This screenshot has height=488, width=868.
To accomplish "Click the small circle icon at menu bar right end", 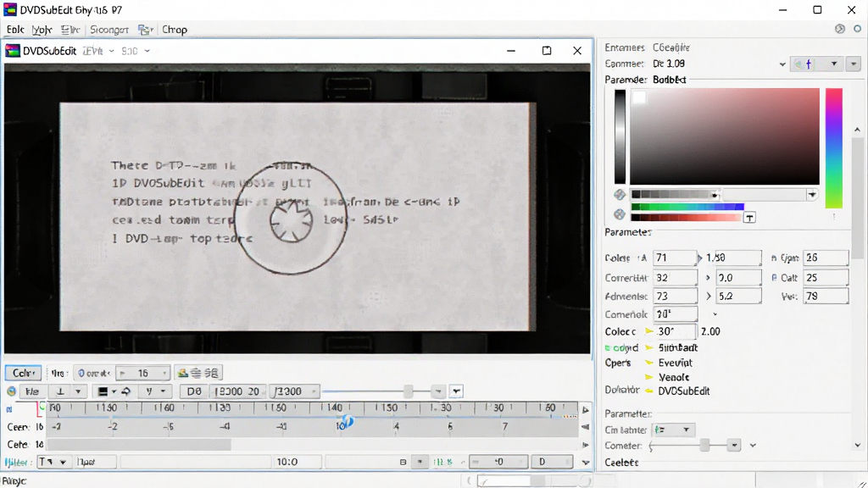I will tap(858, 29).
